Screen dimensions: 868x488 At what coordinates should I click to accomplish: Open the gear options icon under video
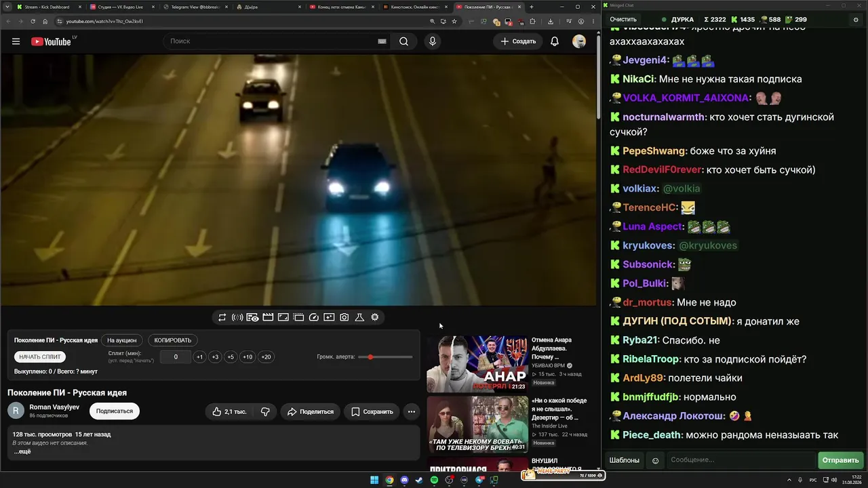tap(375, 317)
